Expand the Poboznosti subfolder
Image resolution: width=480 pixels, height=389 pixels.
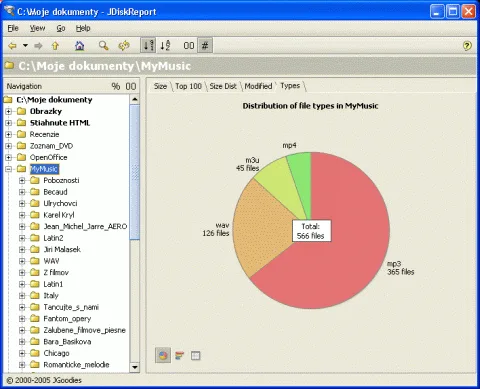pos(22,180)
